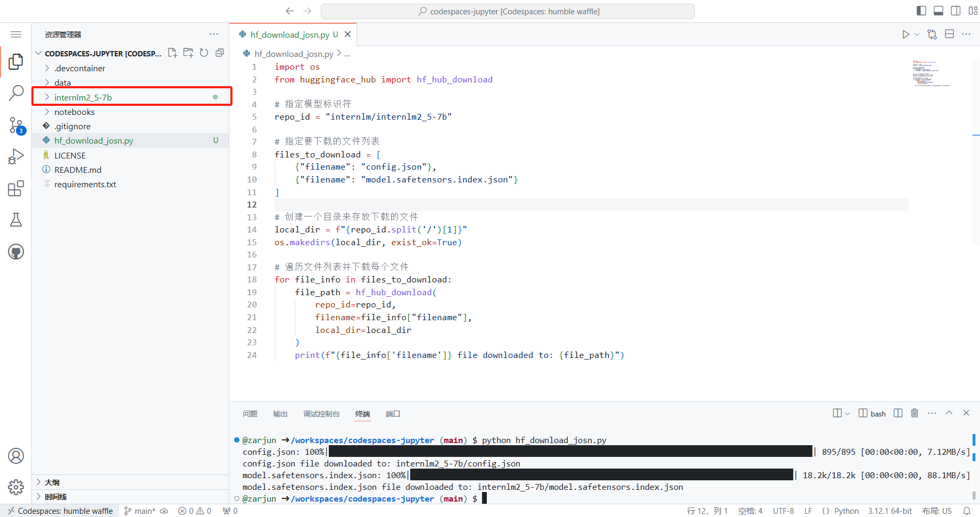Open the Testing flask view

tap(16, 220)
